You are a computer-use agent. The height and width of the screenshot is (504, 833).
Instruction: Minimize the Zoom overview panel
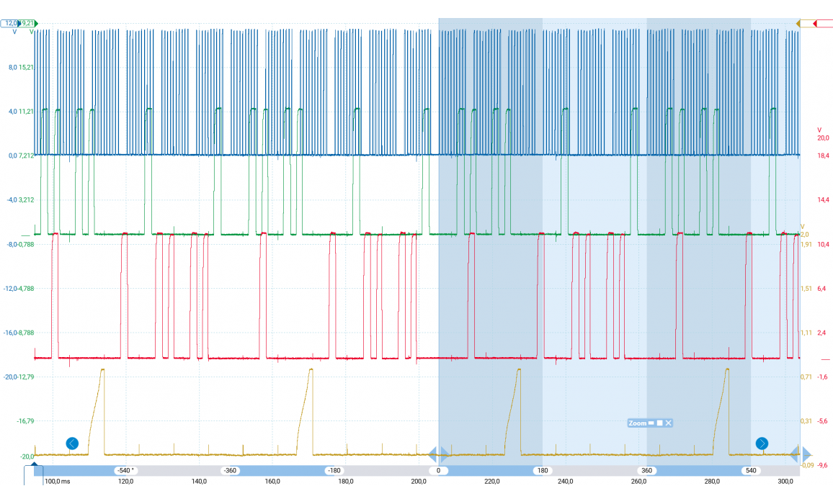(x=651, y=423)
